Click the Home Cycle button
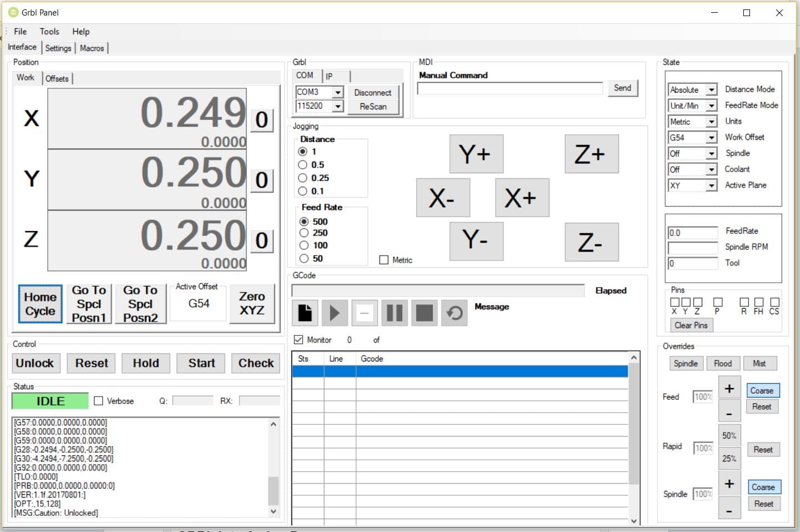Image resolution: width=800 pixels, height=532 pixels. (40, 304)
